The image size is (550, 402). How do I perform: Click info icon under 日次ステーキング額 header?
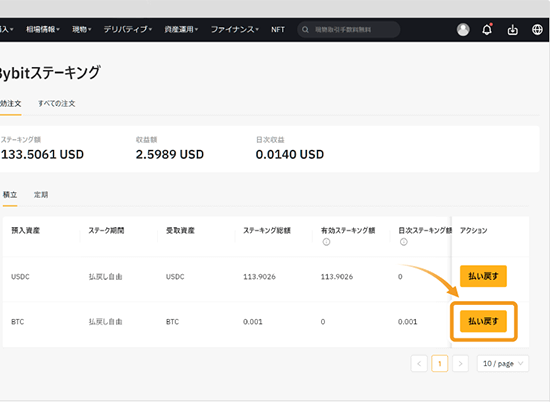point(404,242)
